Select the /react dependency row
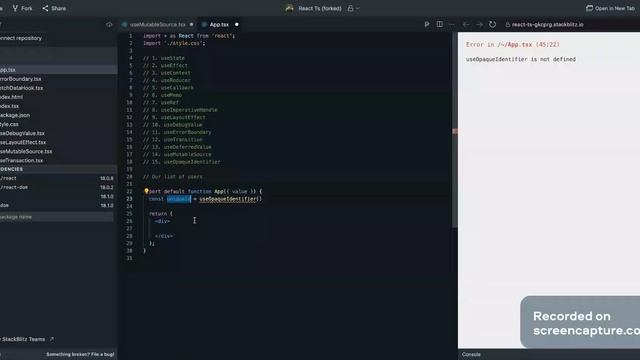Image resolution: width=640 pixels, height=360 pixels. pos(57,178)
